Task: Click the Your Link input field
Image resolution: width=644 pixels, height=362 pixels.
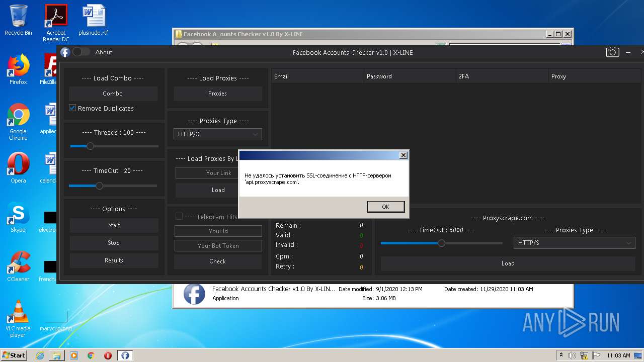Action: click(x=219, y=173)
